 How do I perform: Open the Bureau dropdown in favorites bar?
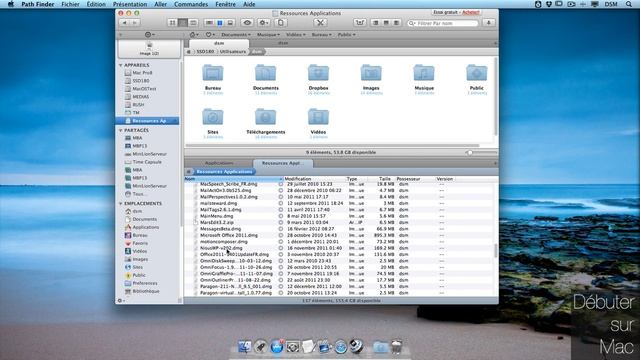coord(321,35)
